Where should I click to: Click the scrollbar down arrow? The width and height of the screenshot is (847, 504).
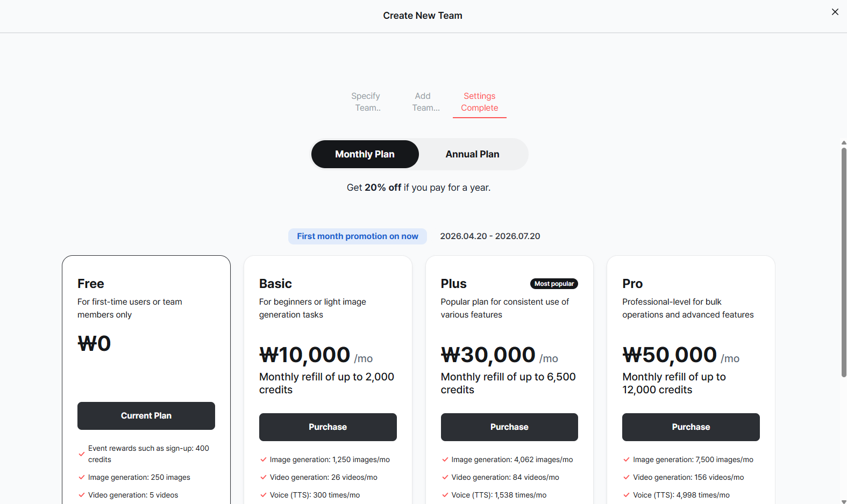844,501
